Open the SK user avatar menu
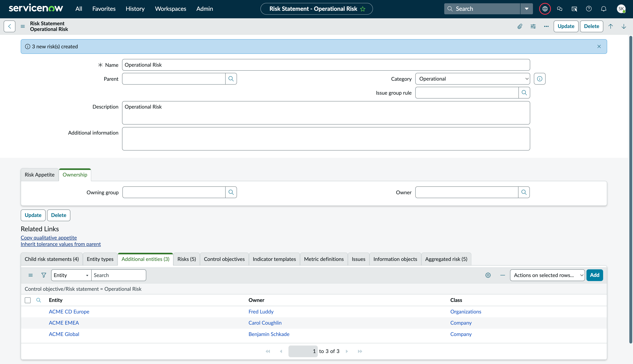The image size is (633, 364). pos(621,9)
